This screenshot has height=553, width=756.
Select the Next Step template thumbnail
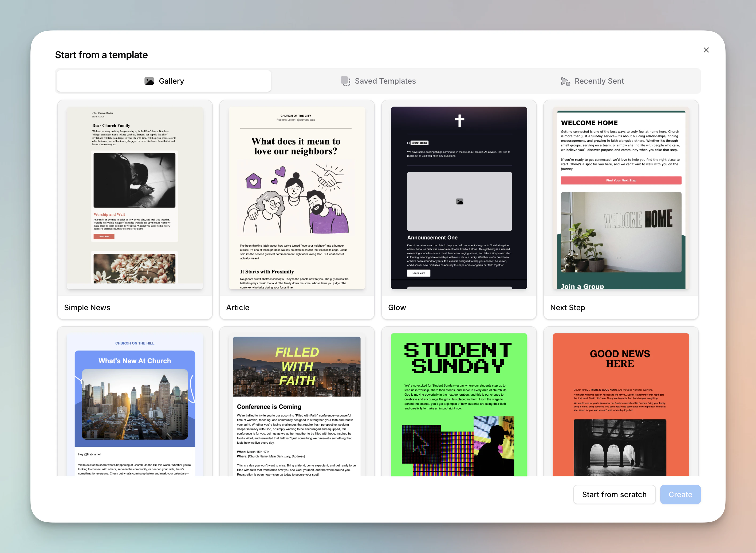(621, 198)
